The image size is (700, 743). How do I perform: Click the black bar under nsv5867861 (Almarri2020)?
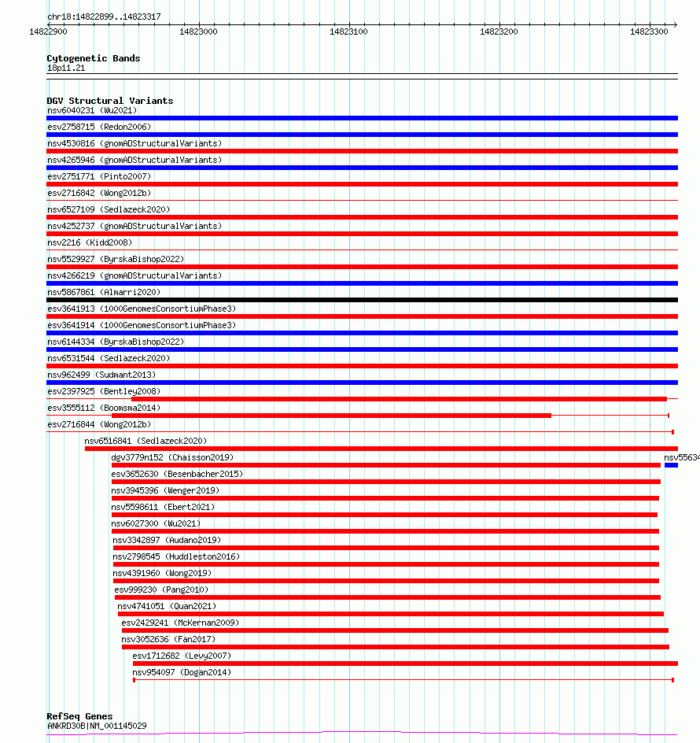point(362,300)
